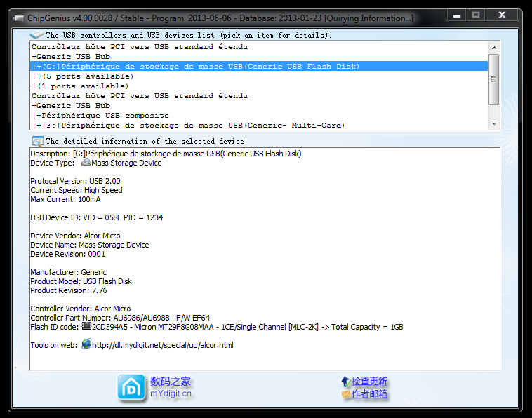532x418 pixels.
Task: Click the Protocal Version: USB 2.00 line
Action: pyautogui.click(x=75, y=181)
